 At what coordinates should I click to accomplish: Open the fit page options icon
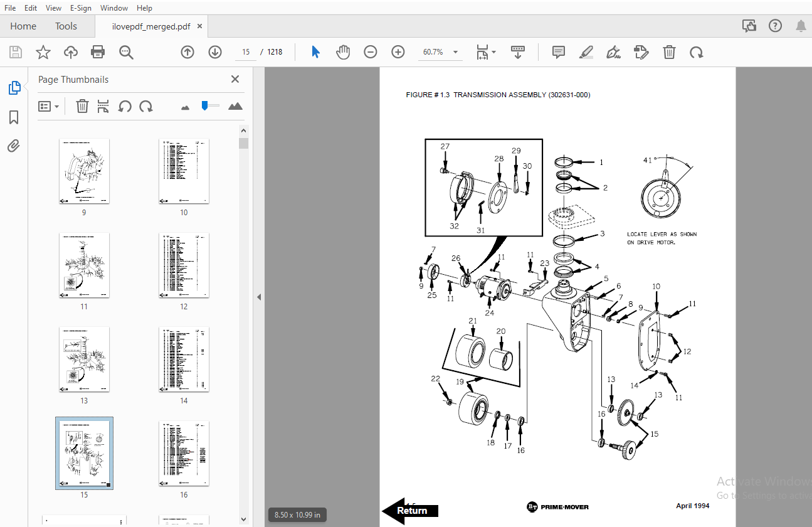coord(486,52)
